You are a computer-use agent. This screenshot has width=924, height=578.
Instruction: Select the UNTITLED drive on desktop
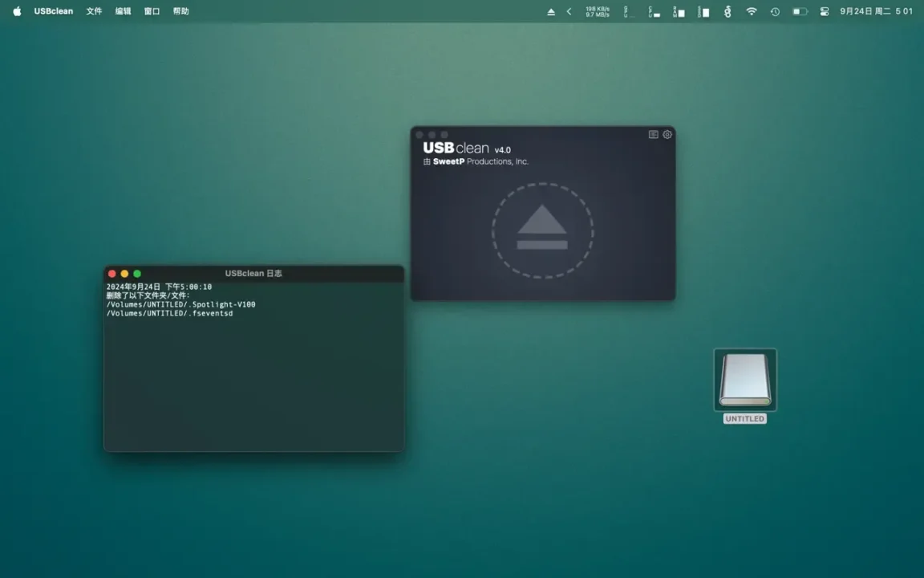pyautogui.click(x=745, y=380)
